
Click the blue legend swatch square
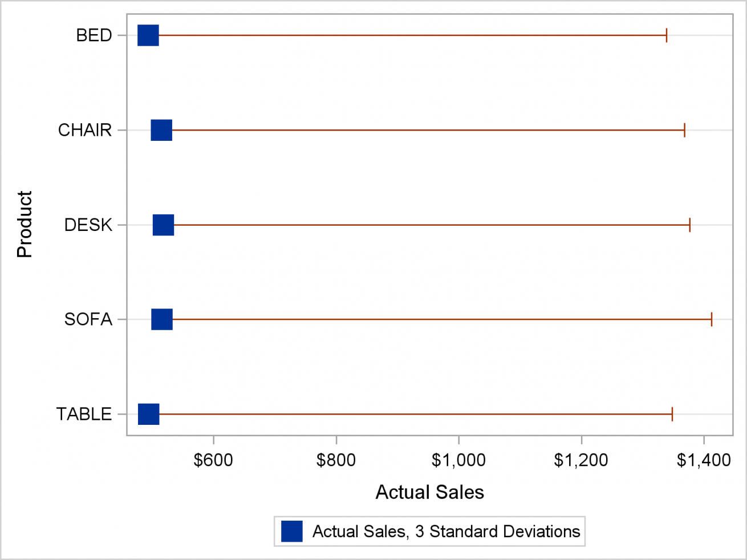pyautogui.click(x=292, y=531)
